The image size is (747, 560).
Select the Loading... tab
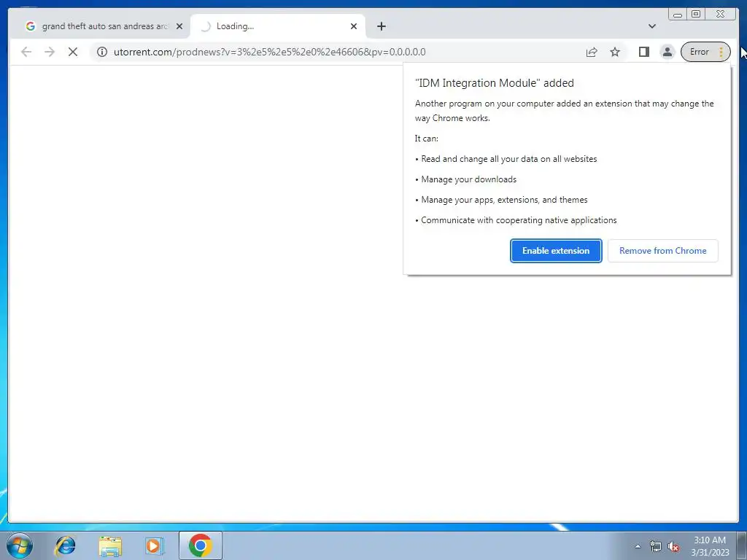point(278,26)
